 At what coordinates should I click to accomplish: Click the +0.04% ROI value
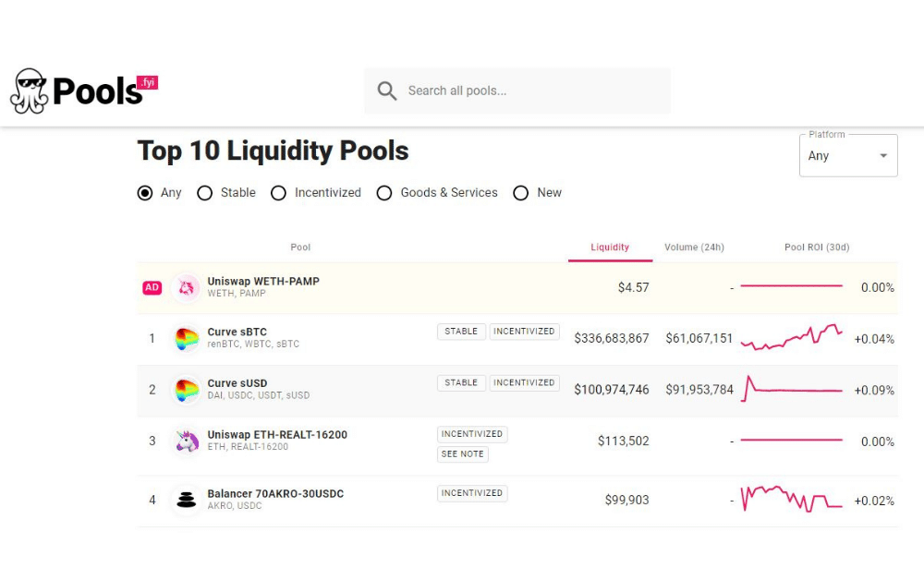(874, 339)
